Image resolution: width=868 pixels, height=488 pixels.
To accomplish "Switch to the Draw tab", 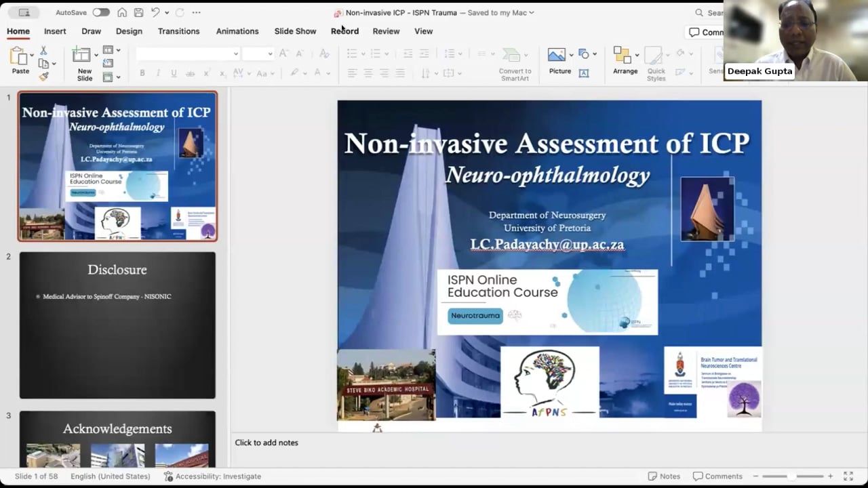I will point(91,31).
